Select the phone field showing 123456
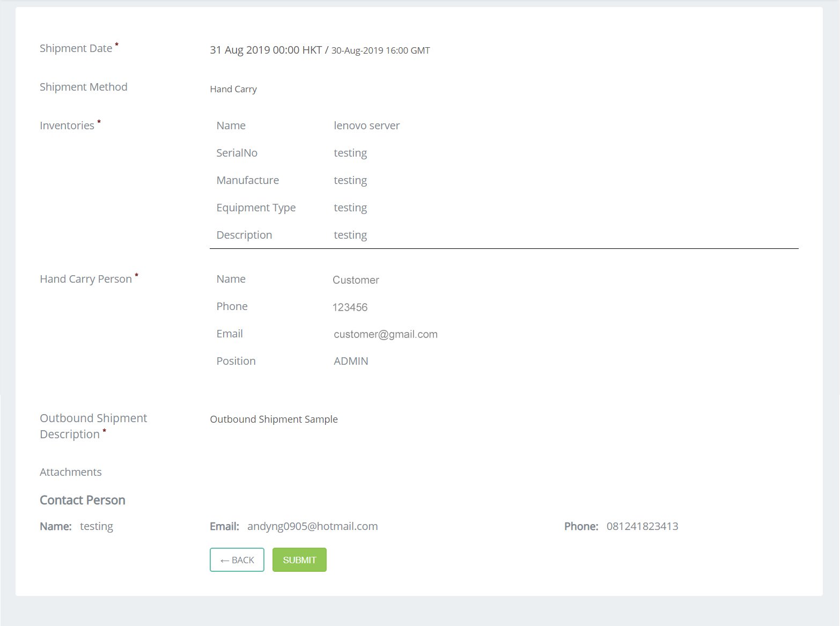 pyautogui.click(x=350, y=307)
